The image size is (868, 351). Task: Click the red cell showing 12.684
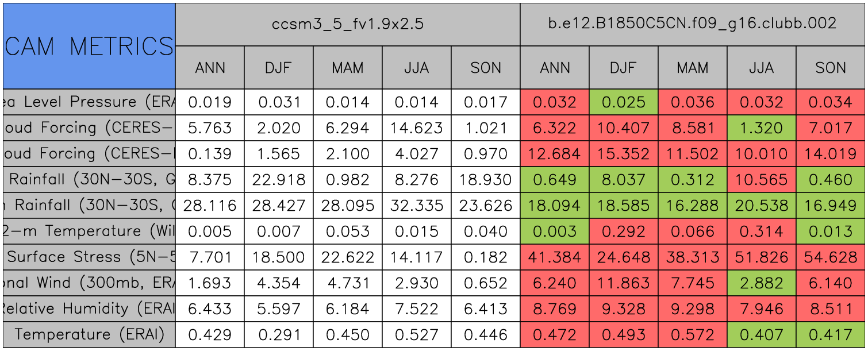[x=555, y=154]
